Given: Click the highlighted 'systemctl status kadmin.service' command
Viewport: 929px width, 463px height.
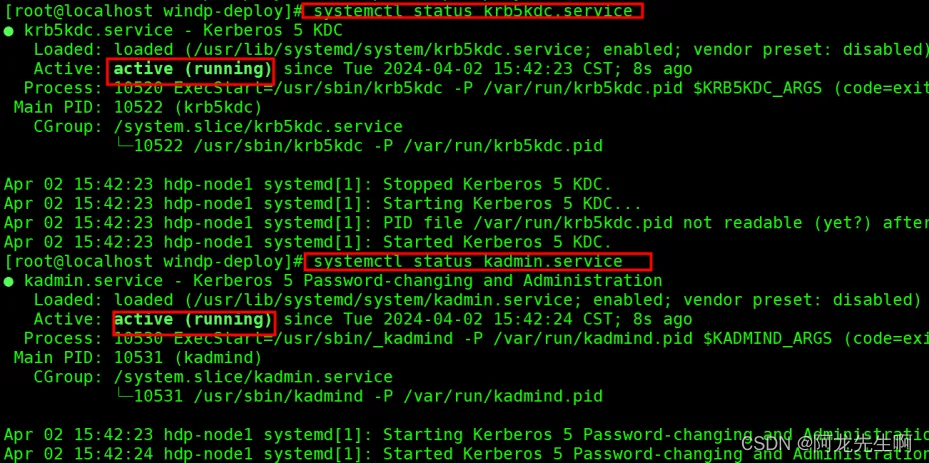Looking at the screenshot, I should point(477,261).
